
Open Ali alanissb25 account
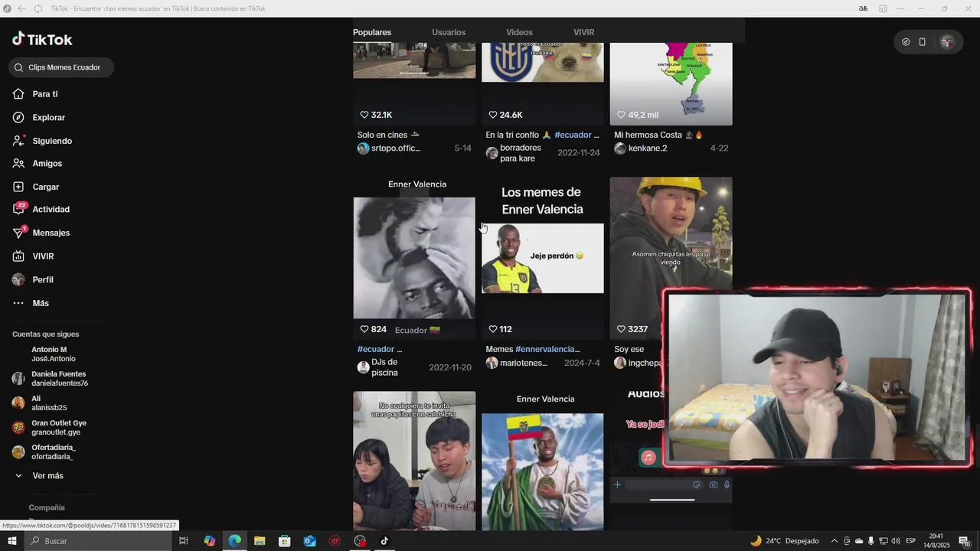click(40, 403)
